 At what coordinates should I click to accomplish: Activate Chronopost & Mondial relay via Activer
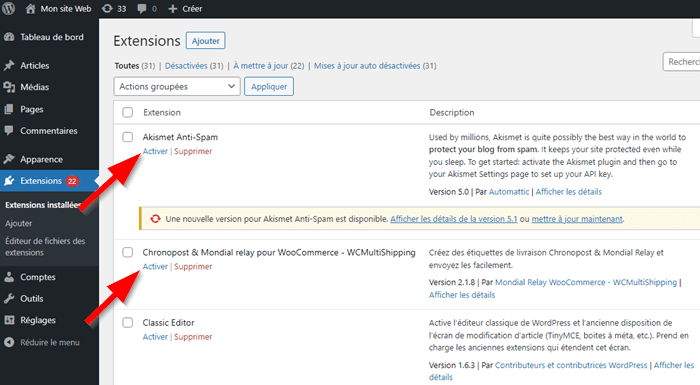(x=155, y=266)
